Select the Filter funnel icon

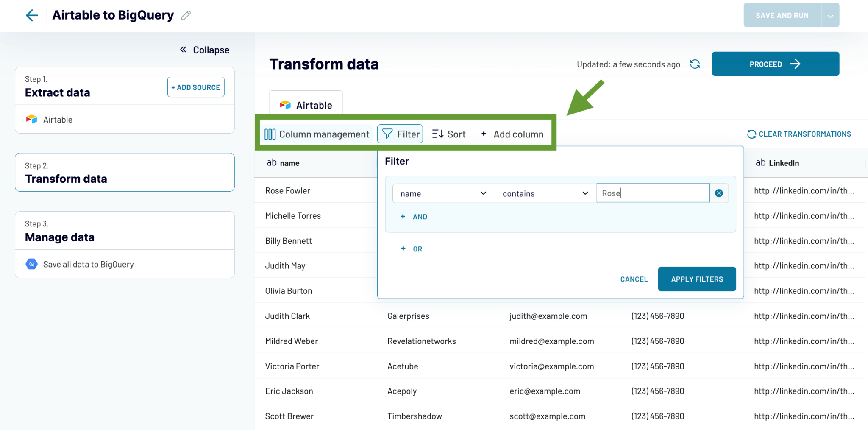(x=387, y=134)
